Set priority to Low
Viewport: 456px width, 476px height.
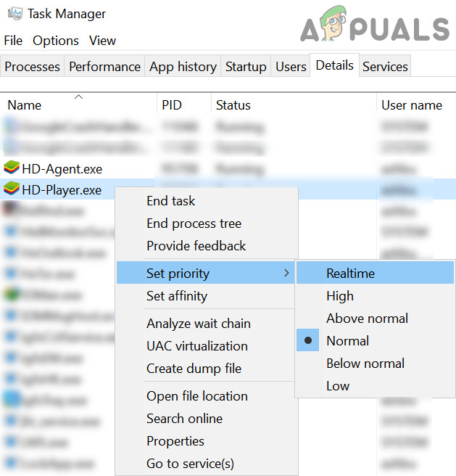click(375, 385)
